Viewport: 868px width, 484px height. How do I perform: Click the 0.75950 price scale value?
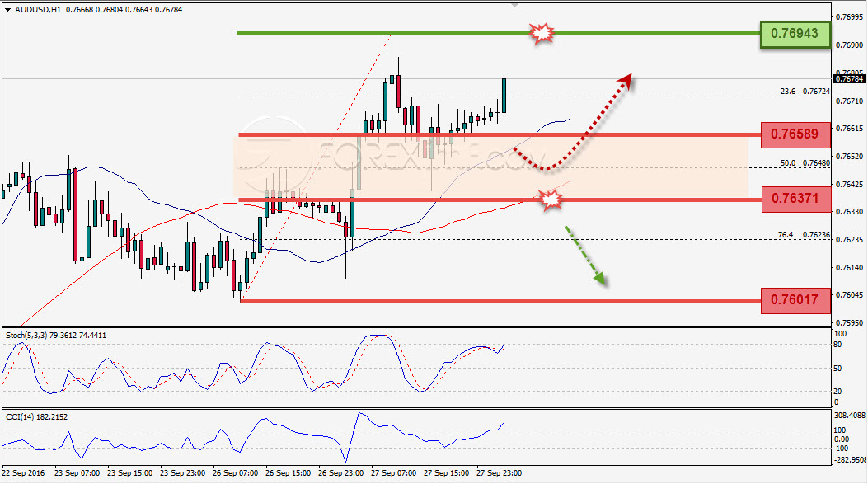click(x=850, y=322)
